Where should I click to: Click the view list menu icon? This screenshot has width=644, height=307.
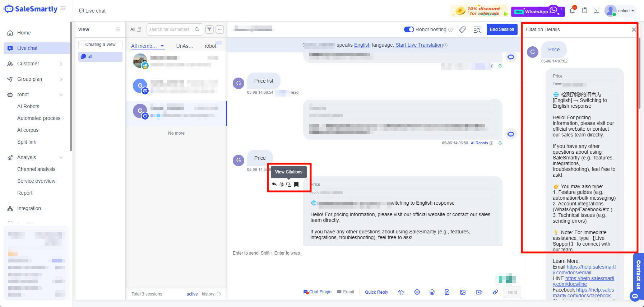[x=118, y=29]
